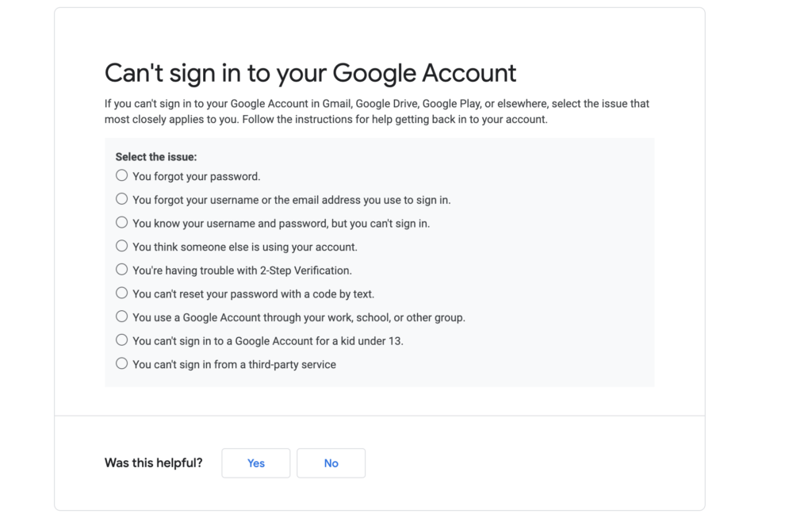Click the 'Can't sign in to your Google Account' heading
This screenshot has height=518, width=812.
[x=310, y=73]
